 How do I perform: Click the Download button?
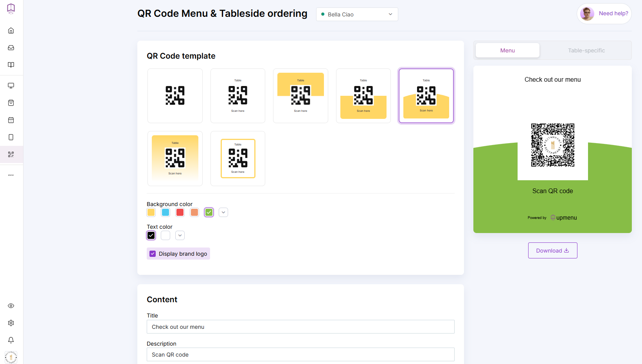[x=552, y=251]
